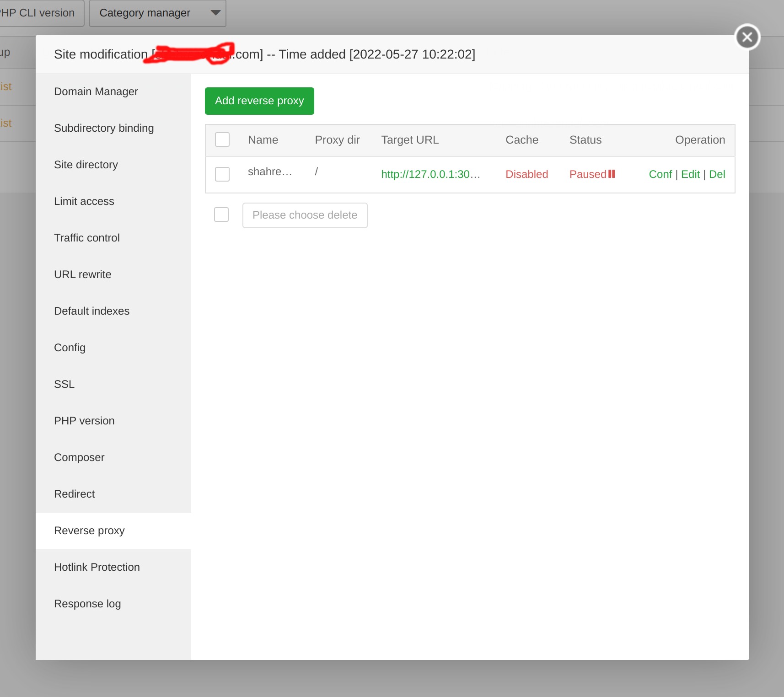
Task: Click the Add reverse proxy button
Action: coord(259,101)
